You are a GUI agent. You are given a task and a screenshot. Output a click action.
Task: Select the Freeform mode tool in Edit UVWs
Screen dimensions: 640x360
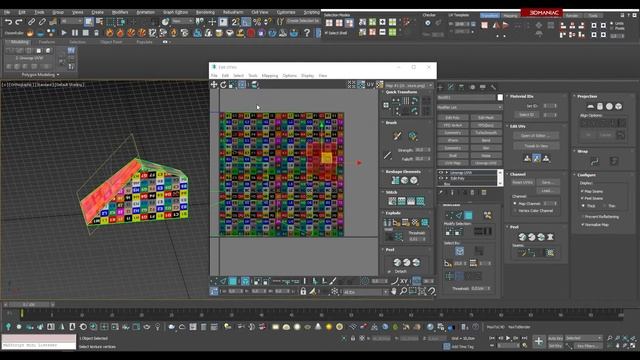tap(242, 84)
